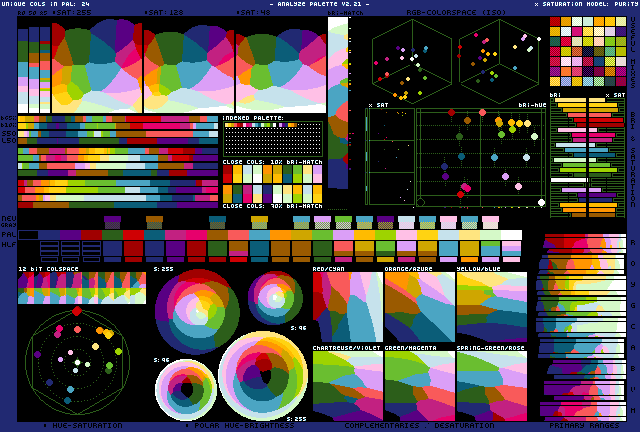Open the Spring-Green/Rose complementary map
The image size is (640, 432).
pyautogui.click(x=491, y=385)
